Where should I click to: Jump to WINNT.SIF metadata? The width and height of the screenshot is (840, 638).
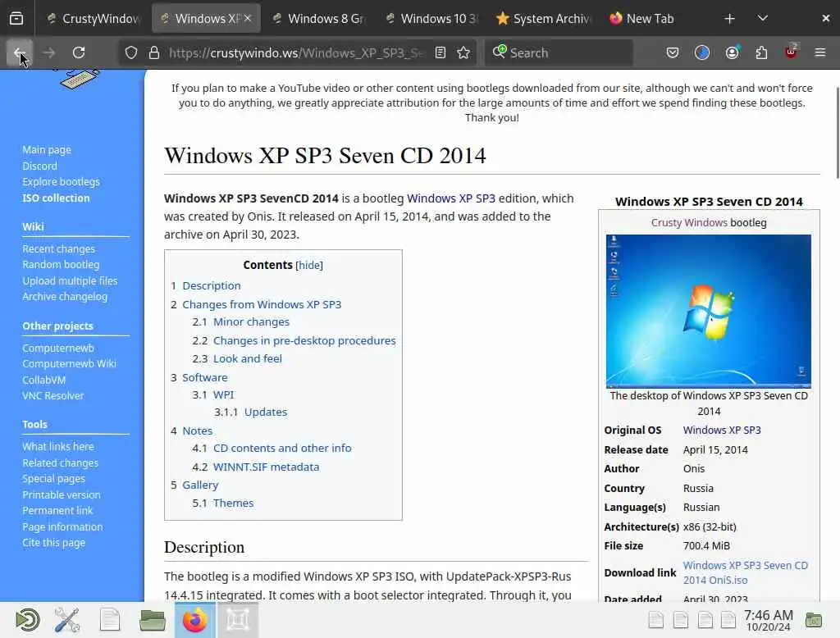(267, 467)
